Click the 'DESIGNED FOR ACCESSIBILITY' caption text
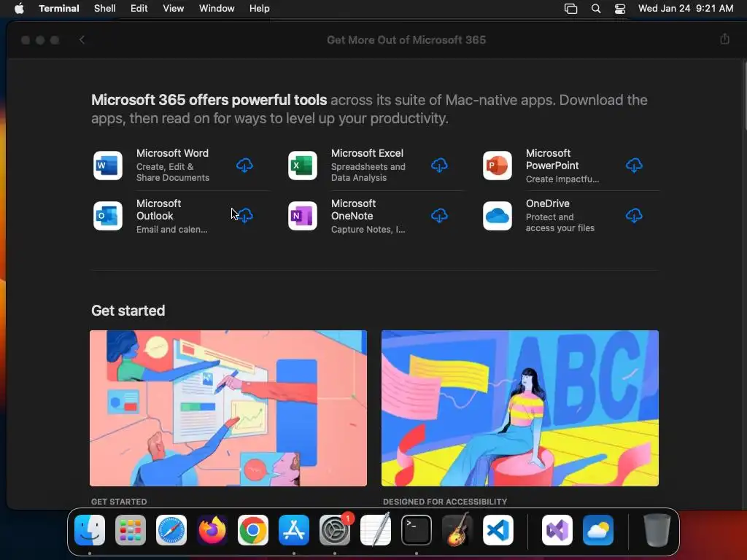This screenshot has height=560, width=747. coord(445,502)
